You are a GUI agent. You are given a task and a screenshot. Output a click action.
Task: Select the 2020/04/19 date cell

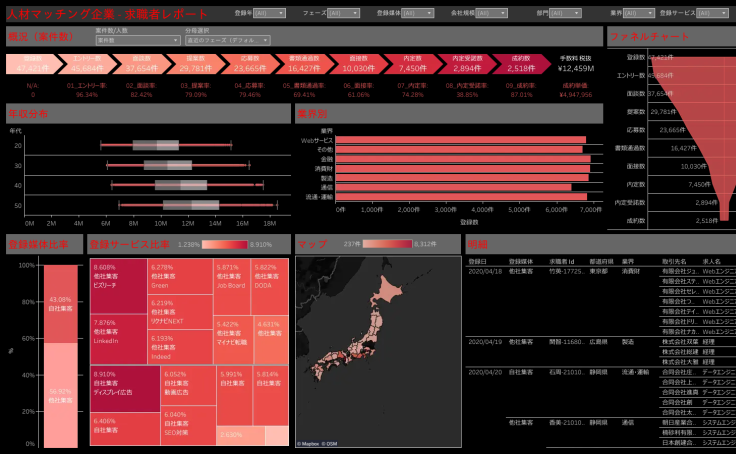coord(485,342)
